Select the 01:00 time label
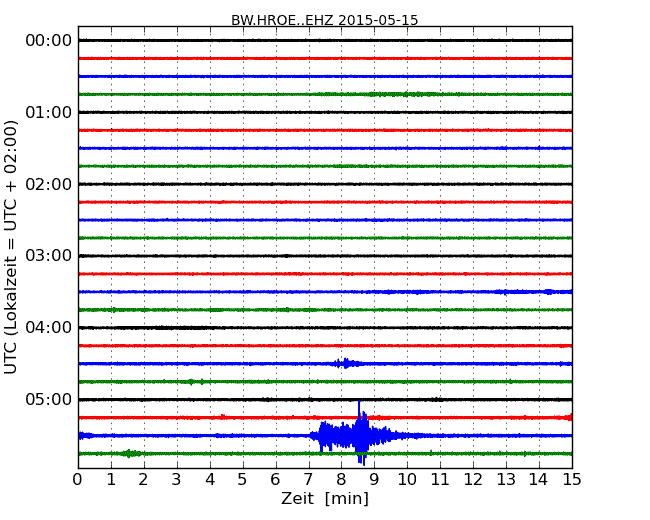 pos(49,112)
